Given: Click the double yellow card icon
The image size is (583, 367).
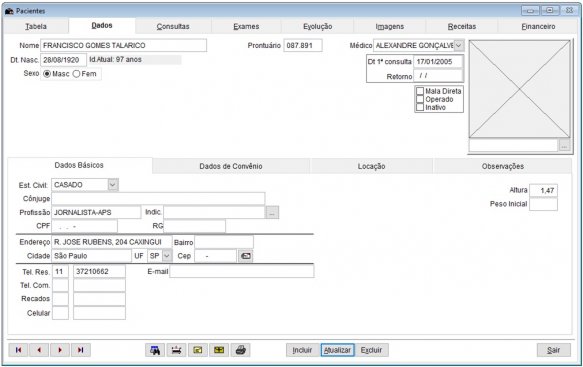Looking at the screenshot, I should coord(219,350).
